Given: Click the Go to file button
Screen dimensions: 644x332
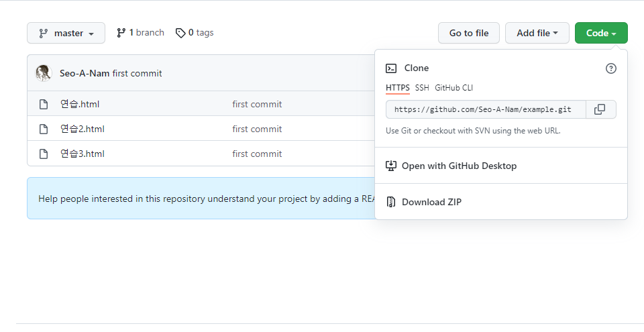Looking at the screenshot, I should tap(469, 33).
